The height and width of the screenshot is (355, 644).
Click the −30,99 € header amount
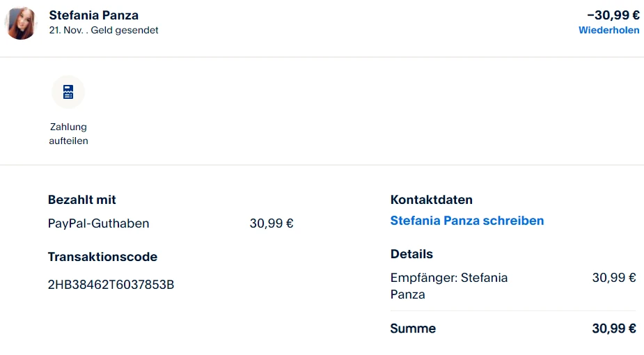pyautogui.click(x=613, y=15)
